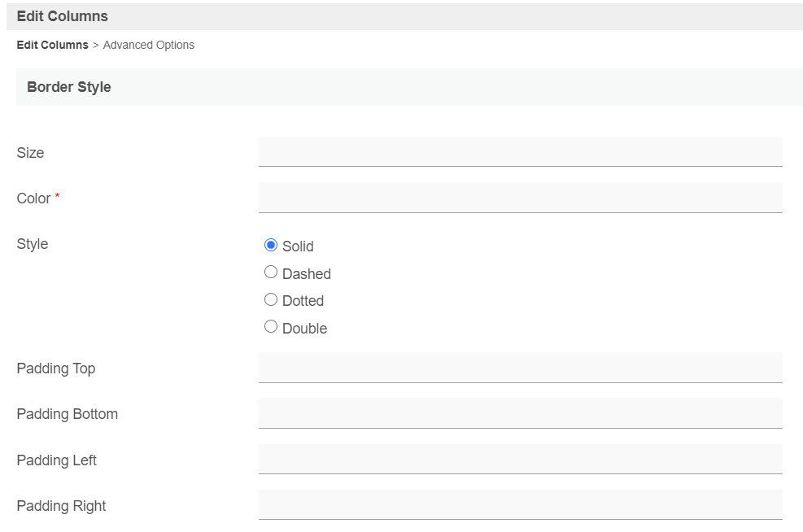Select the Solid border style option
Image resolution: width=803 pixels, height=532 pixels.
tap(271, 246)
